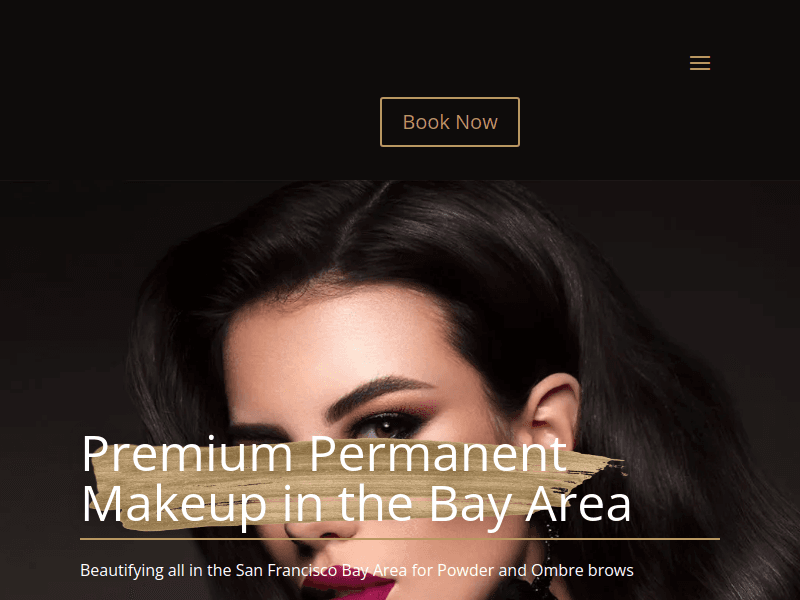The height and width of the screenshot is (600, 800).
Task: Click the subtitle about Powder and Ombre brows
Action: pyautogui.click(x=357, y=570)
